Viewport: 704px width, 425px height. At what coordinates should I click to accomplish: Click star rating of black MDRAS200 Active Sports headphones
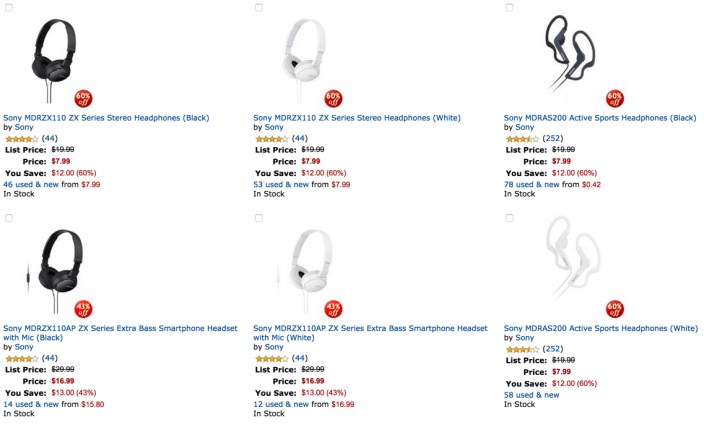pyautogui.click(x=521, y=138)
